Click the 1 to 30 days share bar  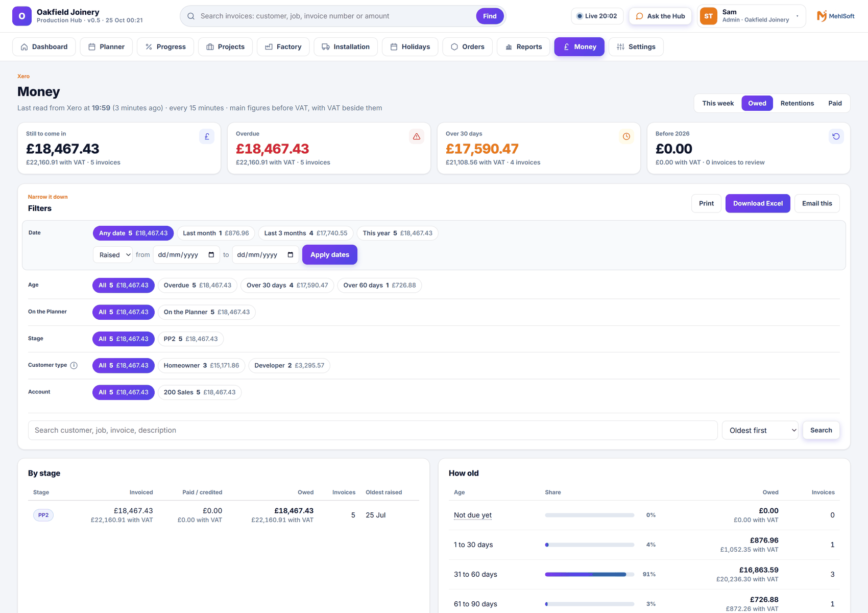pyautogui.click(x=589, y=545)
